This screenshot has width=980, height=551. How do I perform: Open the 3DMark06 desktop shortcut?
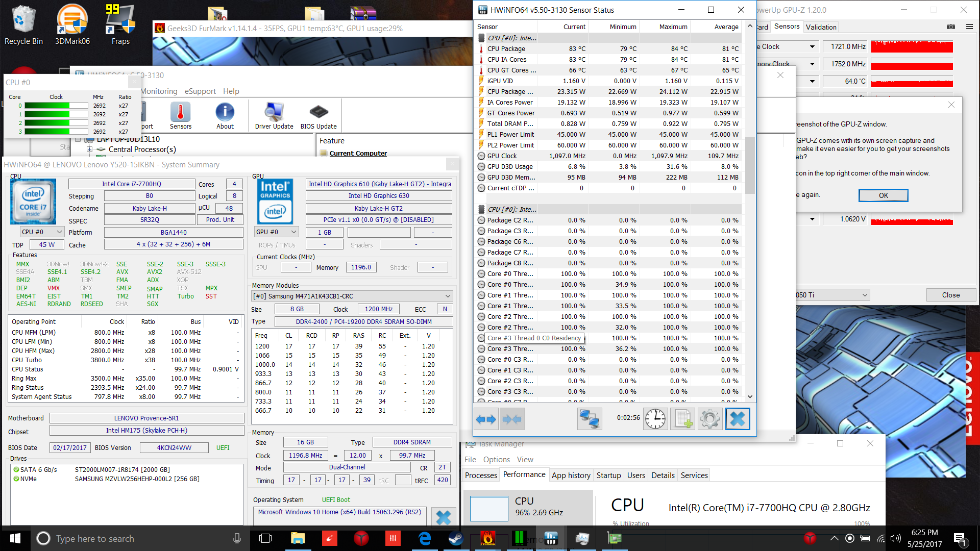(72, 24)
